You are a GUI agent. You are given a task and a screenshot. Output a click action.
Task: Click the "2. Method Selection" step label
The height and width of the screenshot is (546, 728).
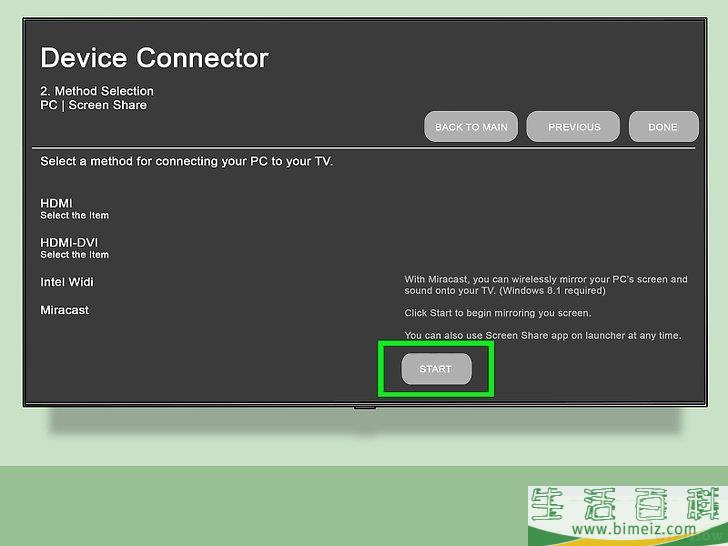pos(97,91)
